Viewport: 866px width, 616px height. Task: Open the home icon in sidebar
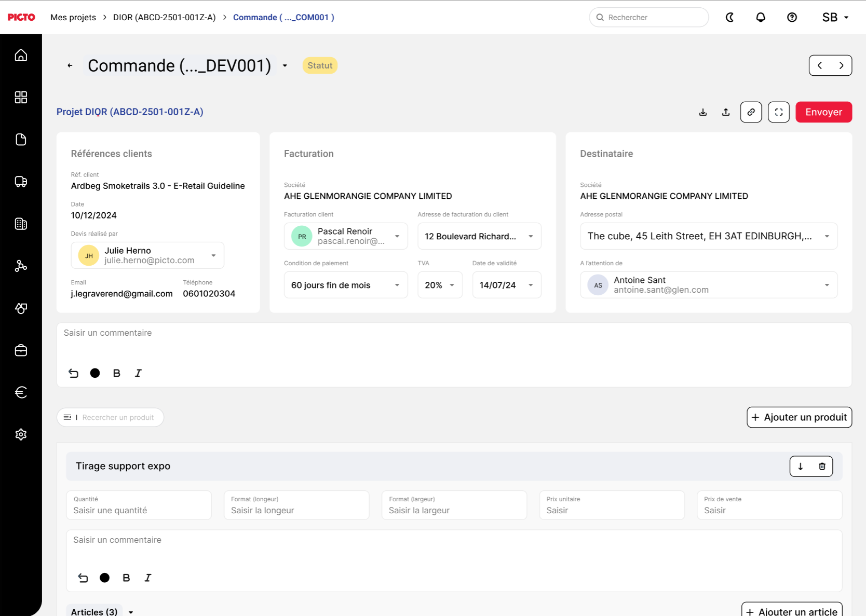click(x=21, y=55)
